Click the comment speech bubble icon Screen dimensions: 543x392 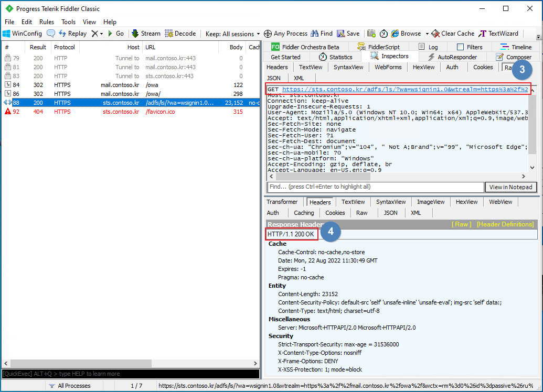51,34
